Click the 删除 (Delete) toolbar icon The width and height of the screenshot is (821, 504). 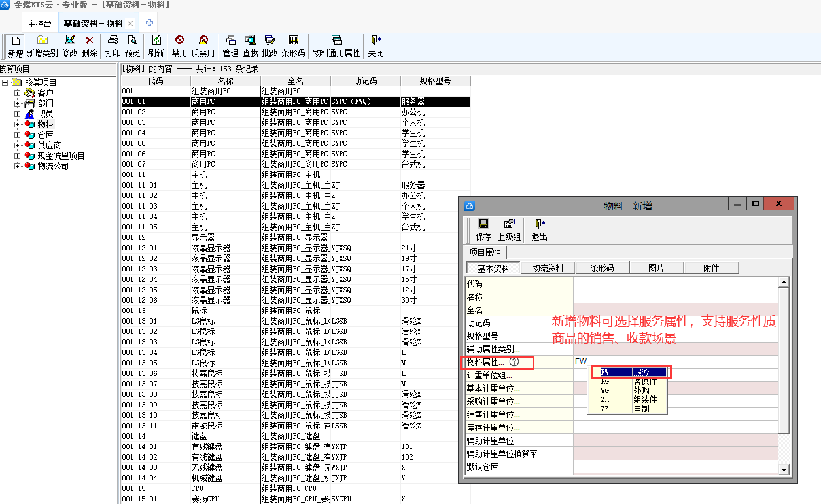pyautogui.click(x=90, y=46)
